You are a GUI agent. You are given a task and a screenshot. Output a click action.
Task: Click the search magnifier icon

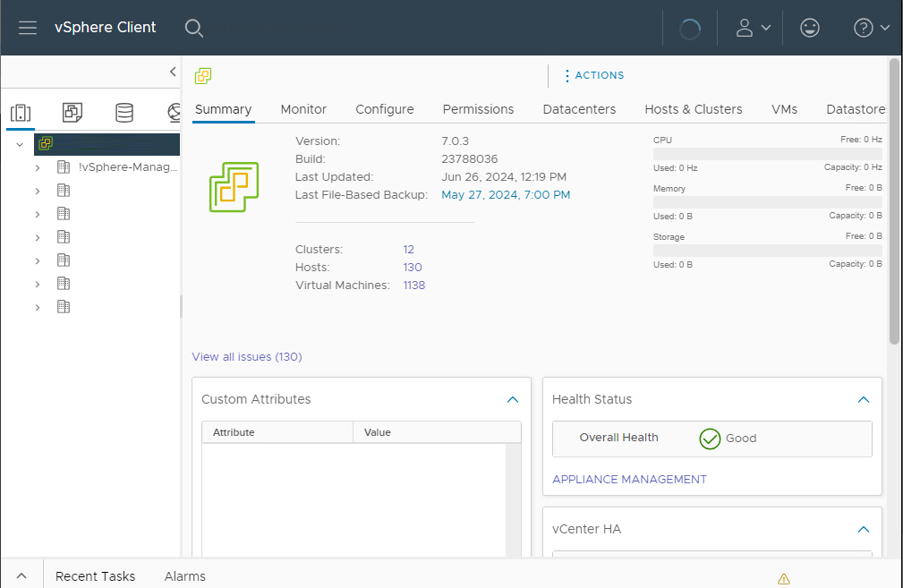tap(194, 29)
